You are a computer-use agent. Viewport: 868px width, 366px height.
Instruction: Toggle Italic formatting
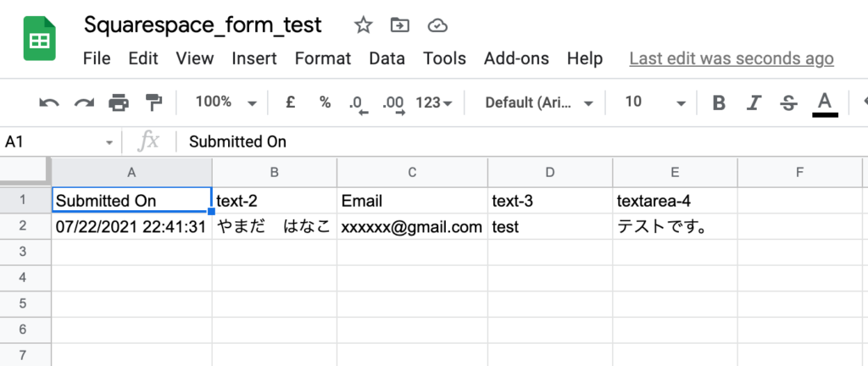(x=754, y=103)
